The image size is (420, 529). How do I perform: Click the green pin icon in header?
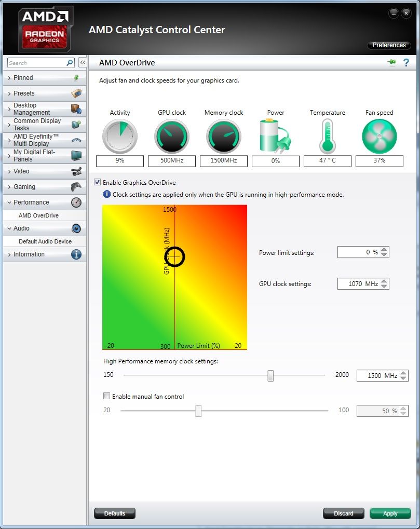click(x=391, y=63)
